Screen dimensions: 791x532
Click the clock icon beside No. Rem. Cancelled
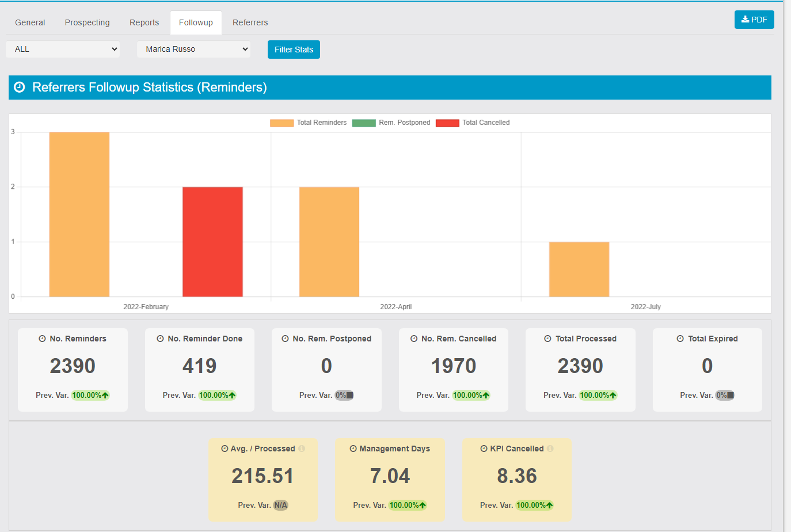[413, 339]
